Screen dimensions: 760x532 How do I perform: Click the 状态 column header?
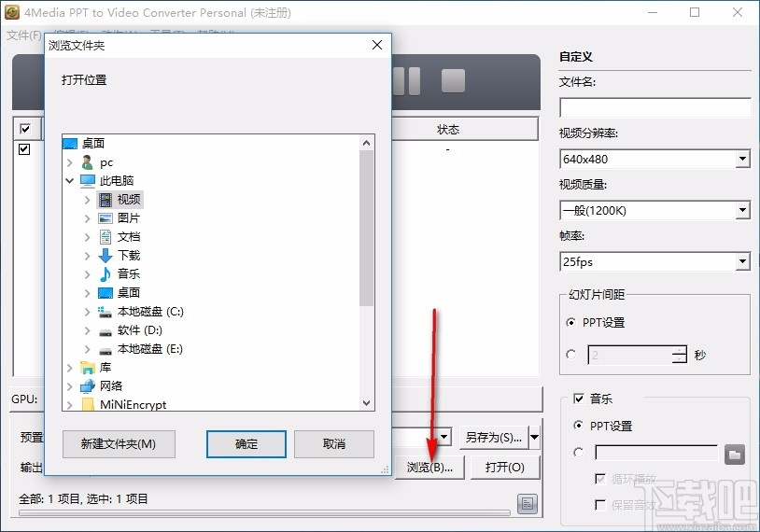pos(448,130)
